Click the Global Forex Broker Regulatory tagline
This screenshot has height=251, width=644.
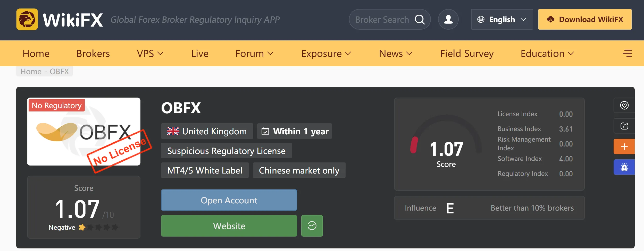(195, 20)
